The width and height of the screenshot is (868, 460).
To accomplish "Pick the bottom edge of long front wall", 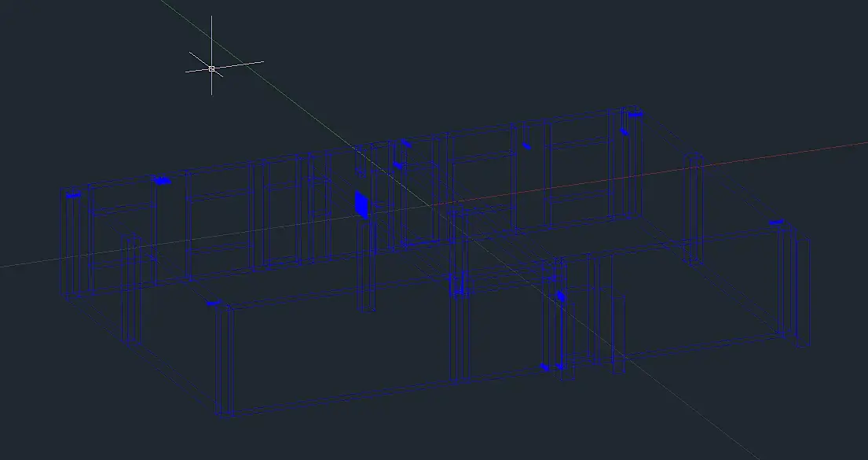I will [340, 399].
